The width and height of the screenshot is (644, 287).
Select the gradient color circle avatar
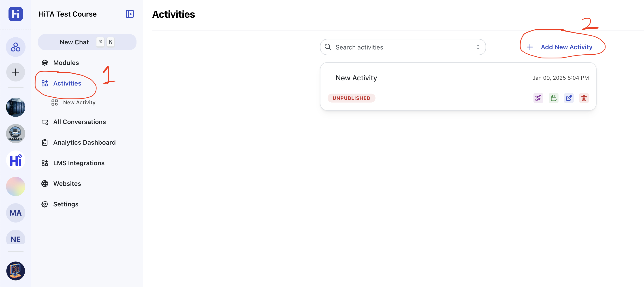tap(15, 186)
